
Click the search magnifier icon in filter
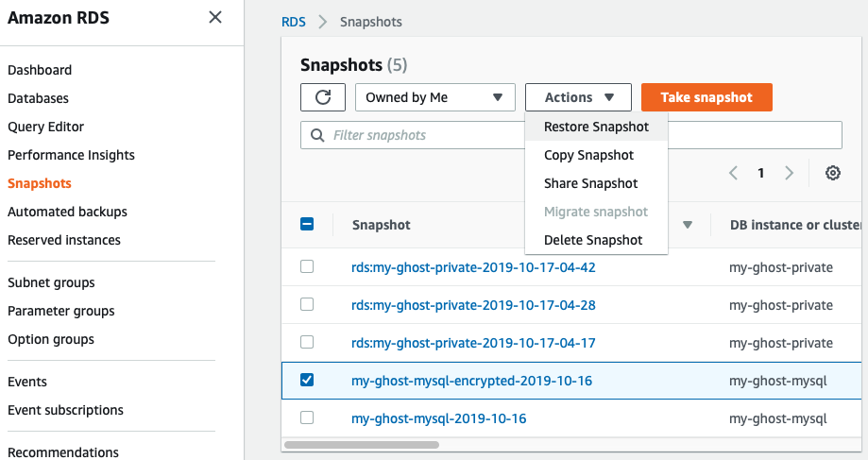317,136
